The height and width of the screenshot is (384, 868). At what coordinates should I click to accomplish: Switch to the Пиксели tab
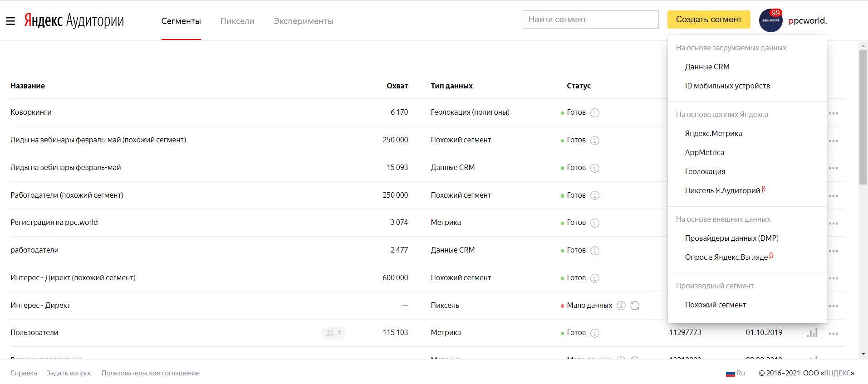pos(237,21)
